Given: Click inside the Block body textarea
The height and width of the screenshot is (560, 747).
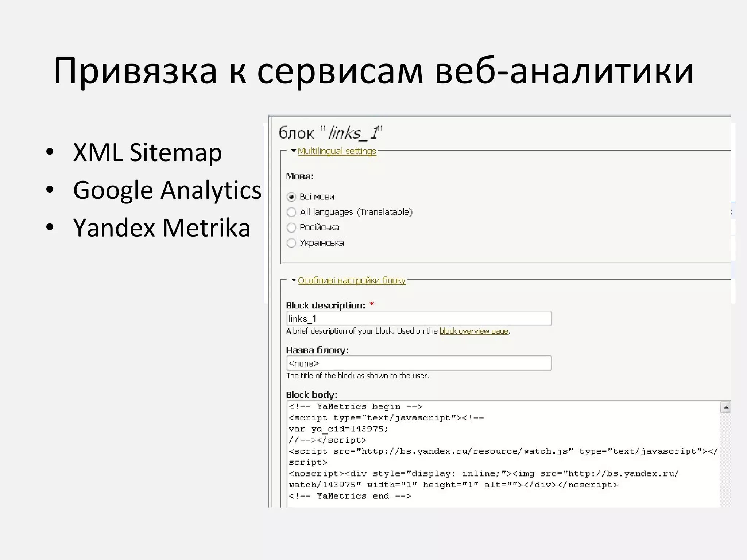Looking at the screenshot, I should click(x=503, y=454).
